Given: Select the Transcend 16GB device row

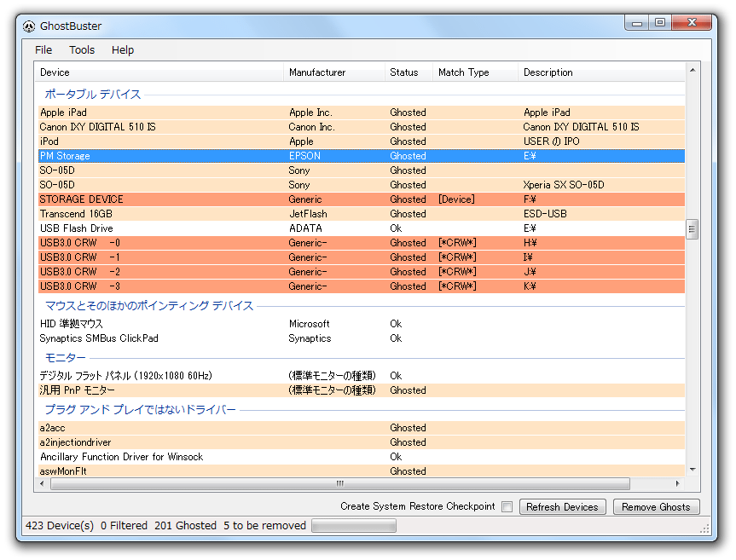Looking at the screenshot, I should tap(361, 214).
